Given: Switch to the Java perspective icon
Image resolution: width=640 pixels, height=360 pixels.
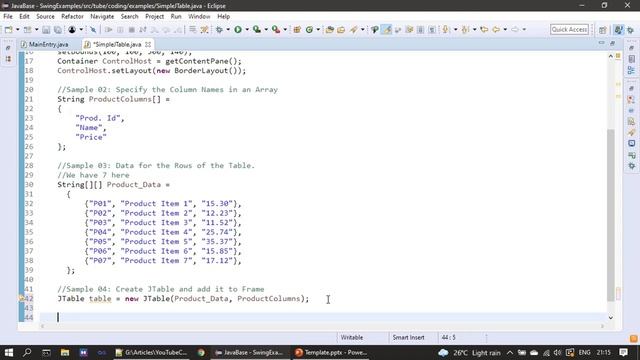Looking at the screenshot, I should (619, 30).
